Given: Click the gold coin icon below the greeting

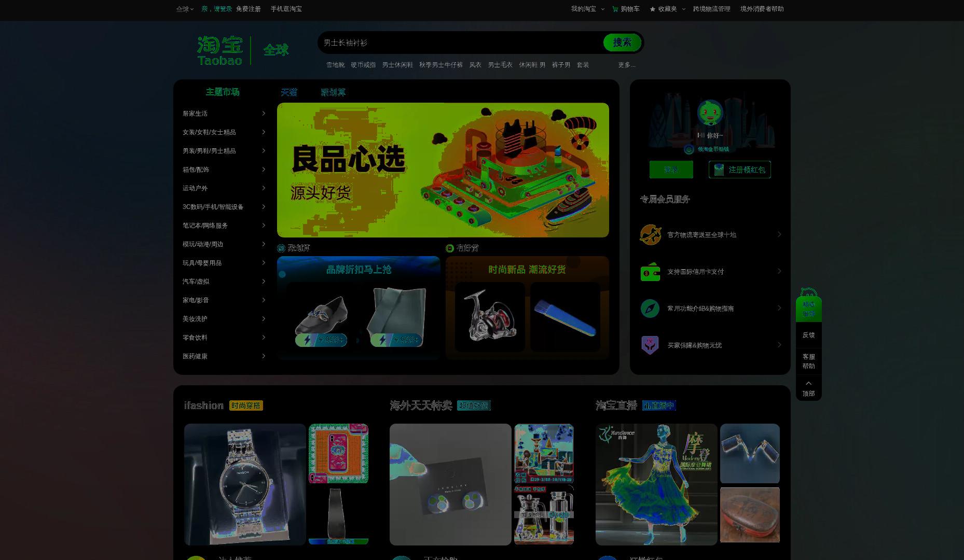Looking at the screenshot, I should click(x=689, y=149).
